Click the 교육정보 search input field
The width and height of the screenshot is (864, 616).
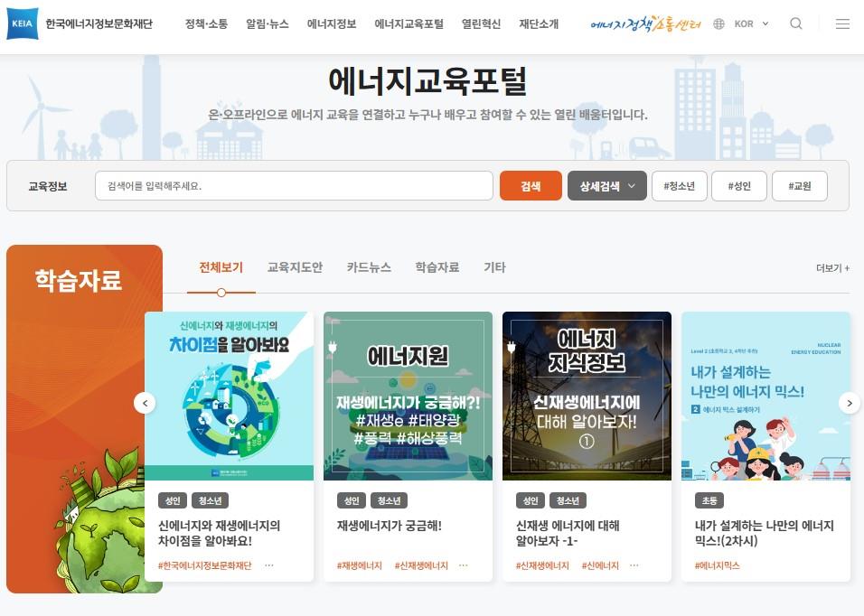pyautogui.click(x=293, y=185)
